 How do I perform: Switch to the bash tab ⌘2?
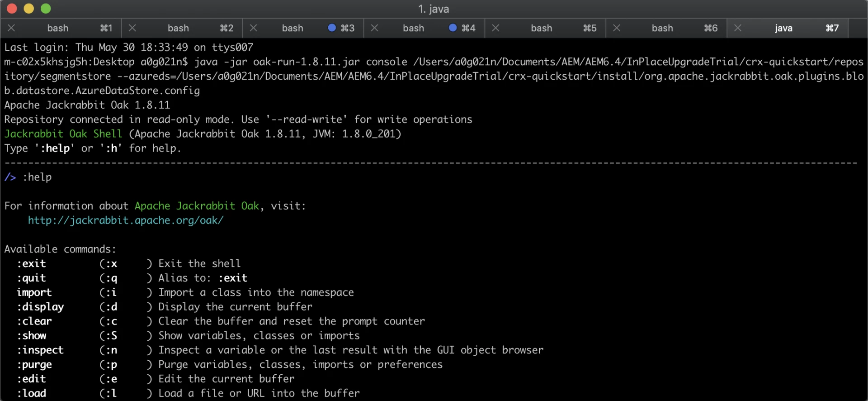click(x=182, y=28)
